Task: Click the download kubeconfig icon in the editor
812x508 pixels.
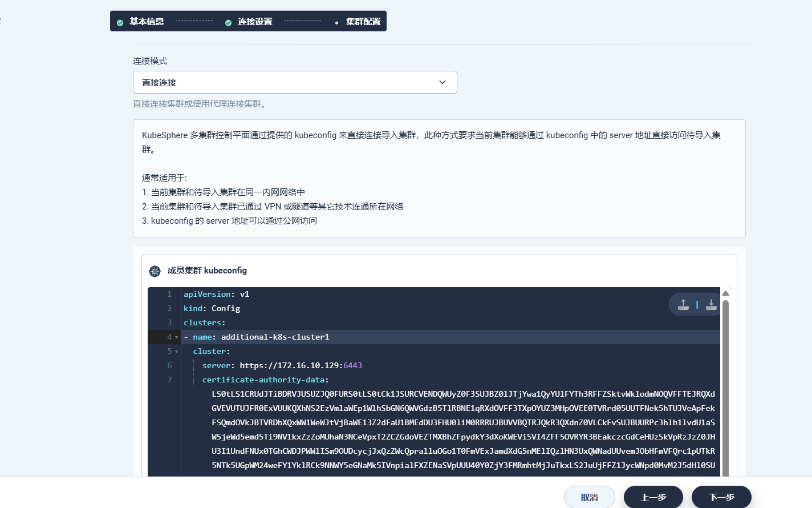Action: 711,304
